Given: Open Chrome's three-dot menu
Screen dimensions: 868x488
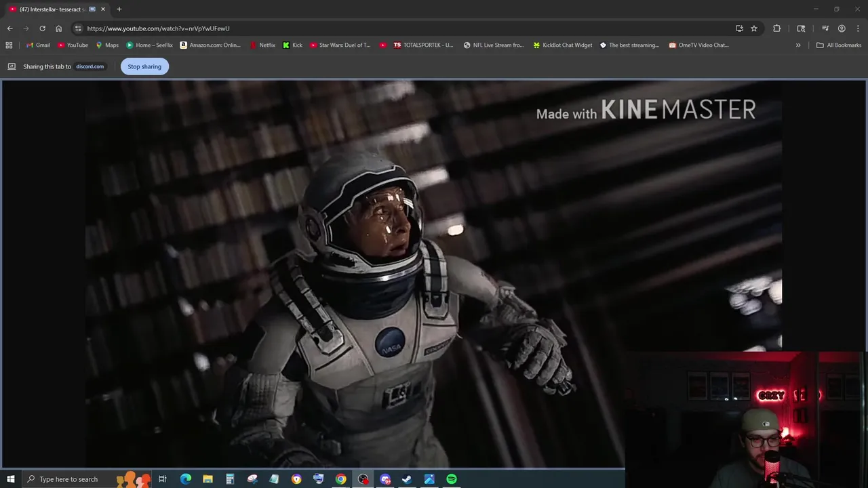Looking at the screenshot, I should tap(858, 28).
